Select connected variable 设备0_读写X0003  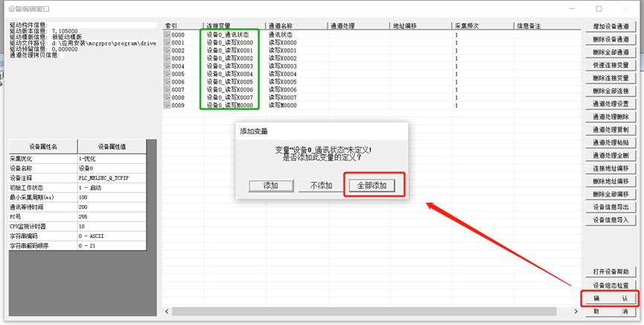tap(229, 66)
